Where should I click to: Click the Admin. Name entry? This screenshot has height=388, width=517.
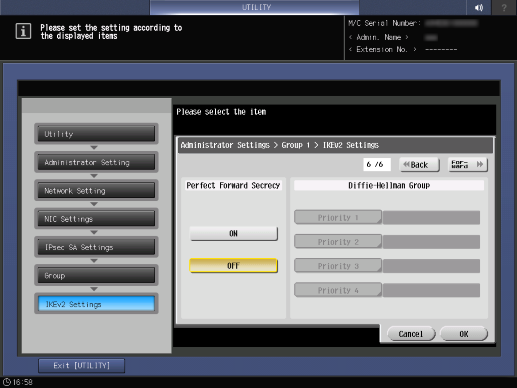tap(393, 37)
